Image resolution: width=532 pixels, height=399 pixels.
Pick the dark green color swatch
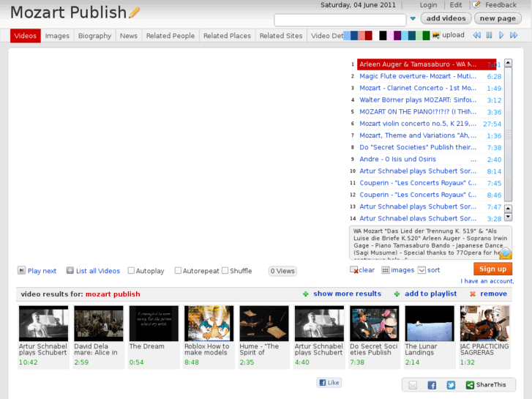426,36
